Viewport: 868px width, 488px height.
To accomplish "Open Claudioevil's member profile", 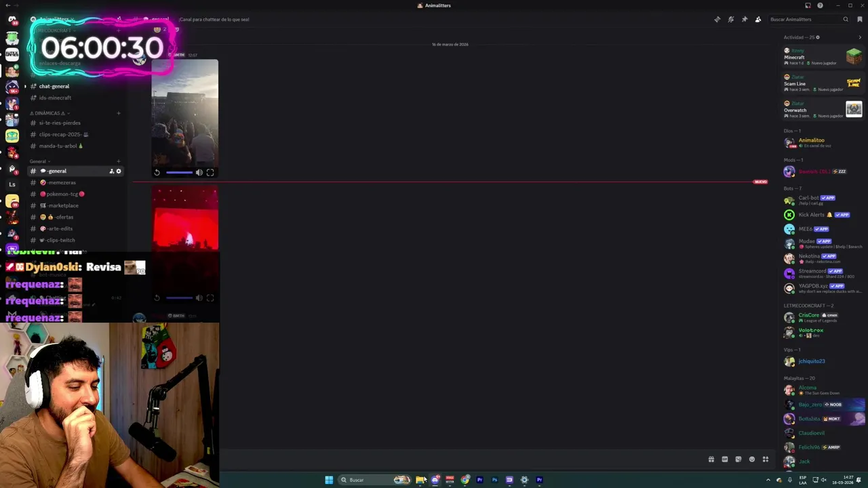I will tap(823, 433).
